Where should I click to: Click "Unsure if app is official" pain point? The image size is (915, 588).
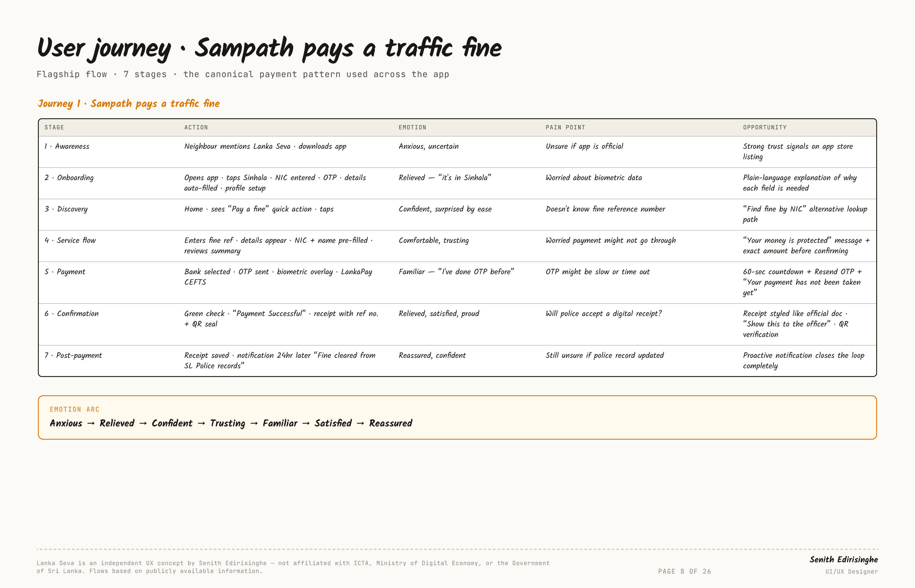(584, 146)
